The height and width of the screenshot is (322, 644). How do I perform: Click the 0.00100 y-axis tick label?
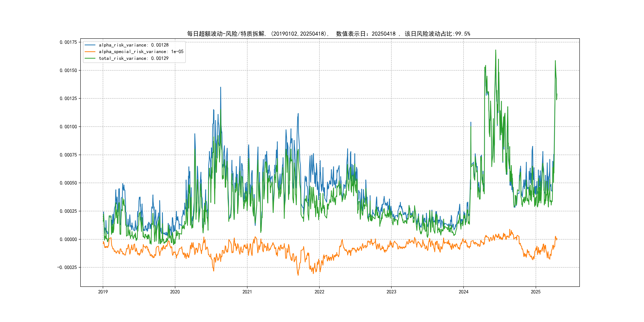pos(68,127)
